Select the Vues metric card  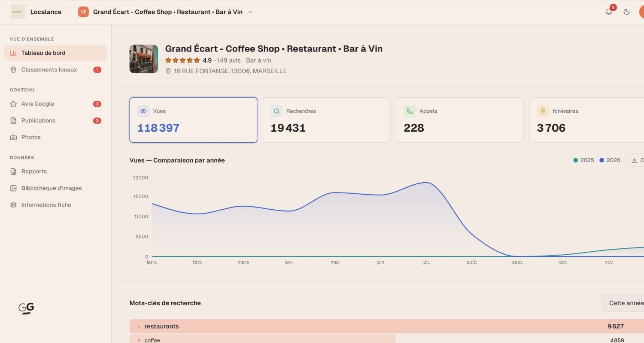(193, 120)
